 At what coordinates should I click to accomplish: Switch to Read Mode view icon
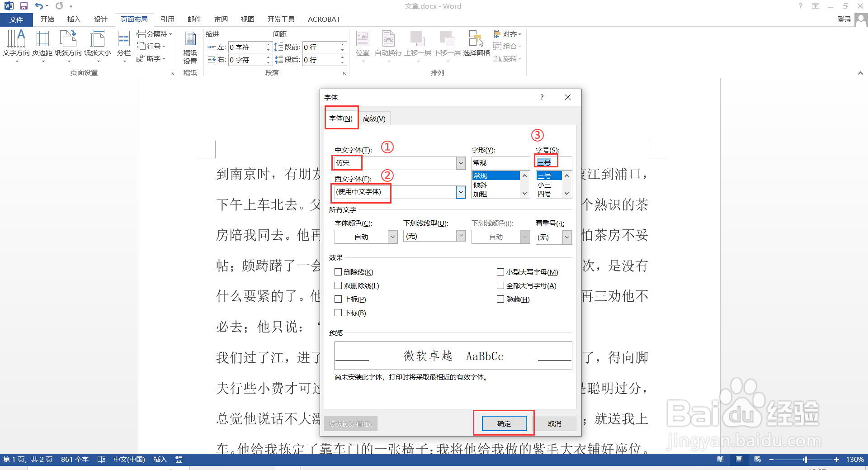(x=721, y=460)
